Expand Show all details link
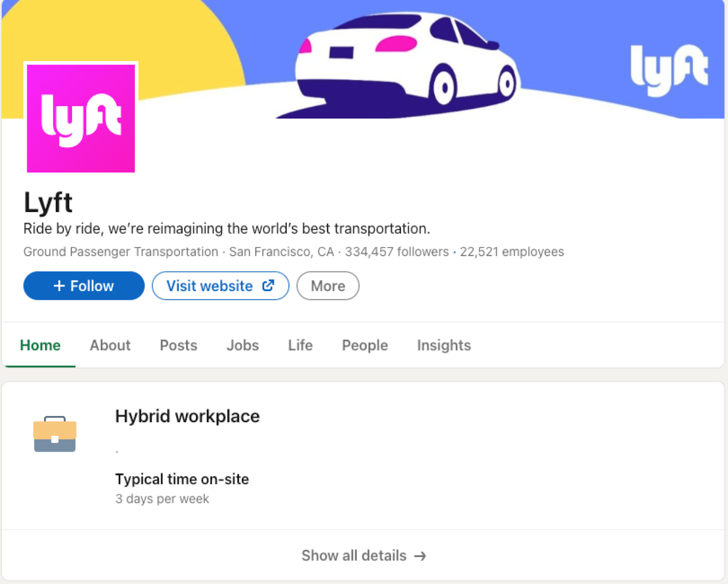The width and height of the screenshot is (728, 584). point(364,555)
